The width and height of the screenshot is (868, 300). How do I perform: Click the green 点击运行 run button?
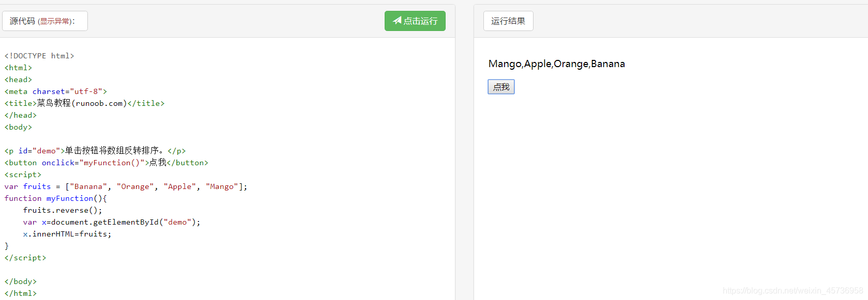point(415,21)
